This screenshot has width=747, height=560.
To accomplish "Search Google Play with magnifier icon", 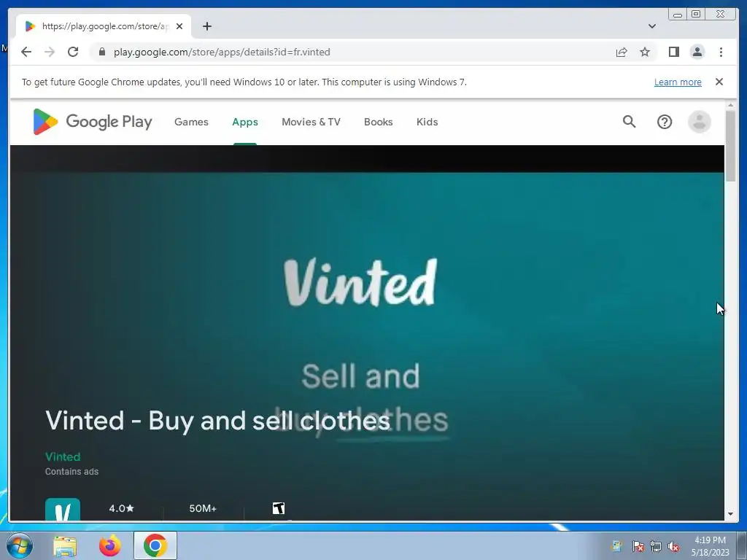I will tap(629, 122).
